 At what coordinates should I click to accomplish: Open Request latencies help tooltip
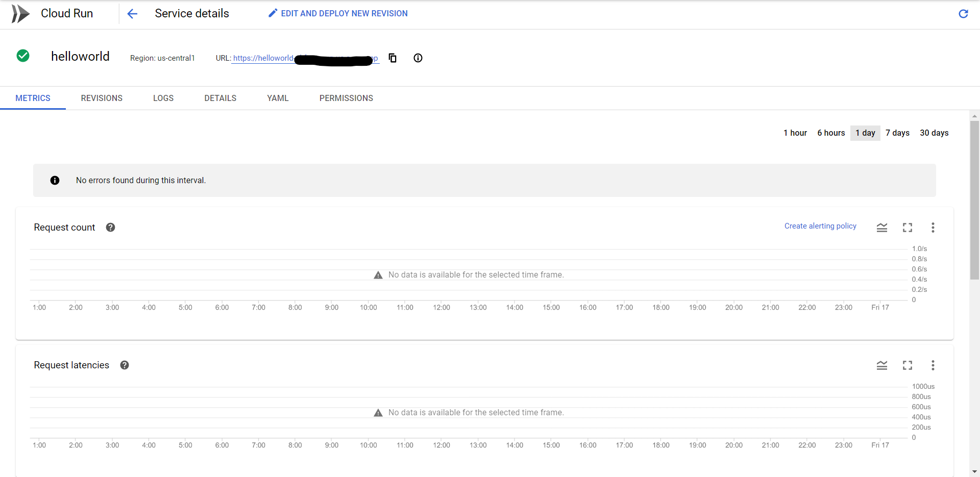(x=125, y=365)
